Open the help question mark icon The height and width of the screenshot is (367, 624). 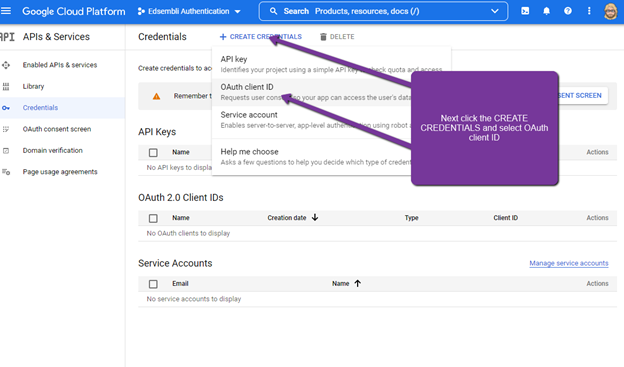tap(568, 11)
